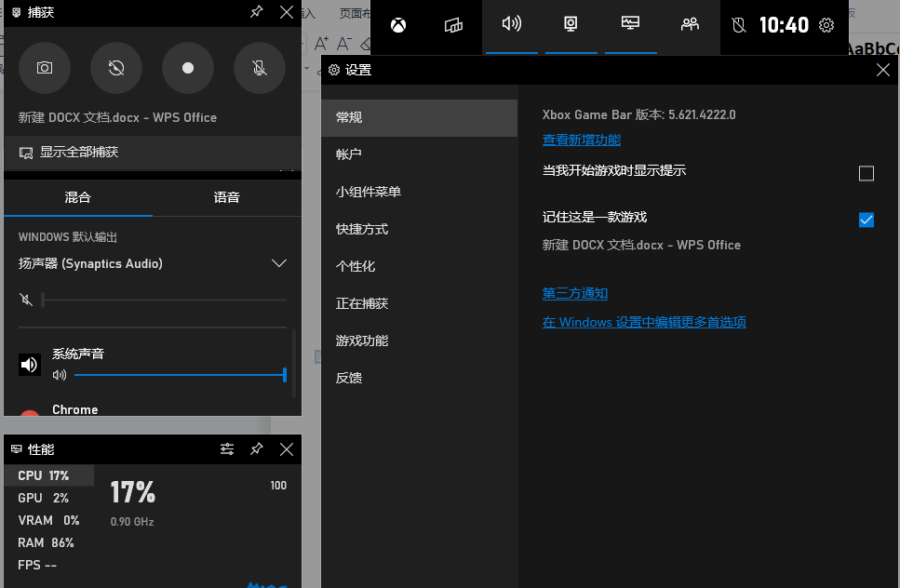Screen dimensions: 900x588
Task: Select the CPU 17% metric
Action: pyautogui.click(x=48, y=475)
